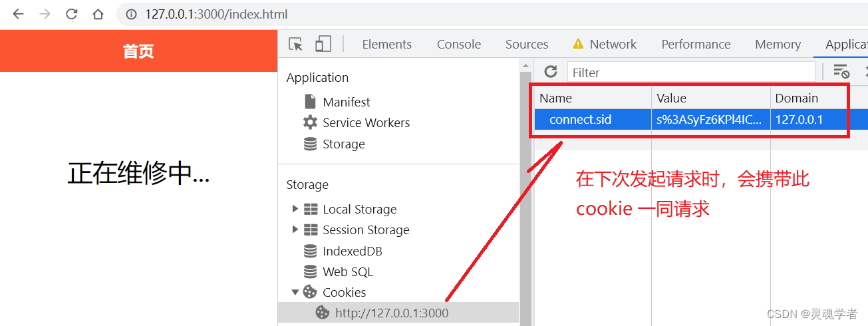Collapse the Cookies tree node
868x326 pixels.
[295, 292]
